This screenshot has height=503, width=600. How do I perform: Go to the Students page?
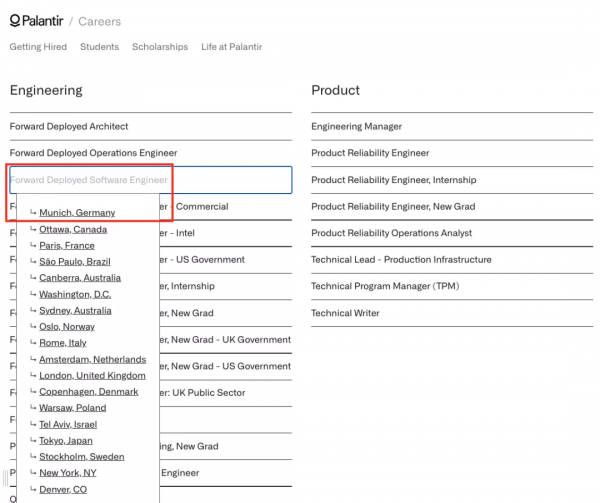coord(99,47)
